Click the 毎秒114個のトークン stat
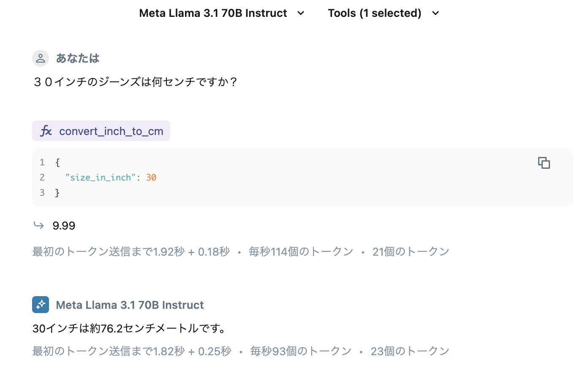The height and width of the screenshot is (378, 588). (301, 252)
